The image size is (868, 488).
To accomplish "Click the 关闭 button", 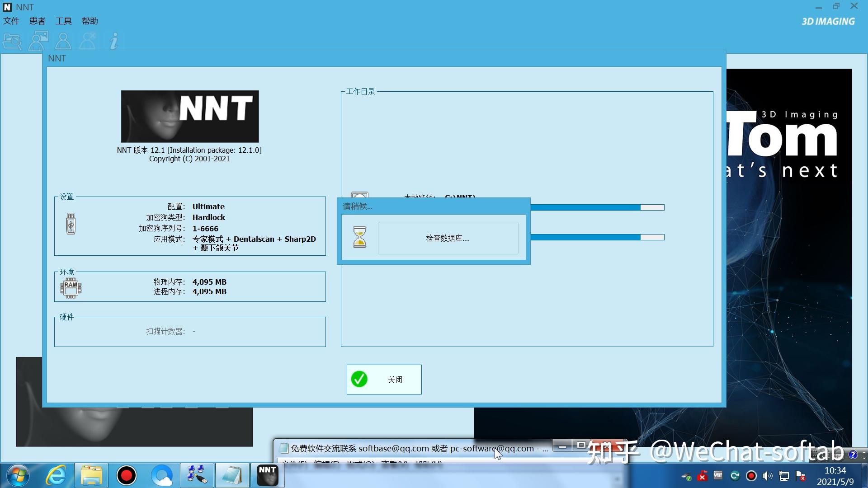I will [384, 380].
